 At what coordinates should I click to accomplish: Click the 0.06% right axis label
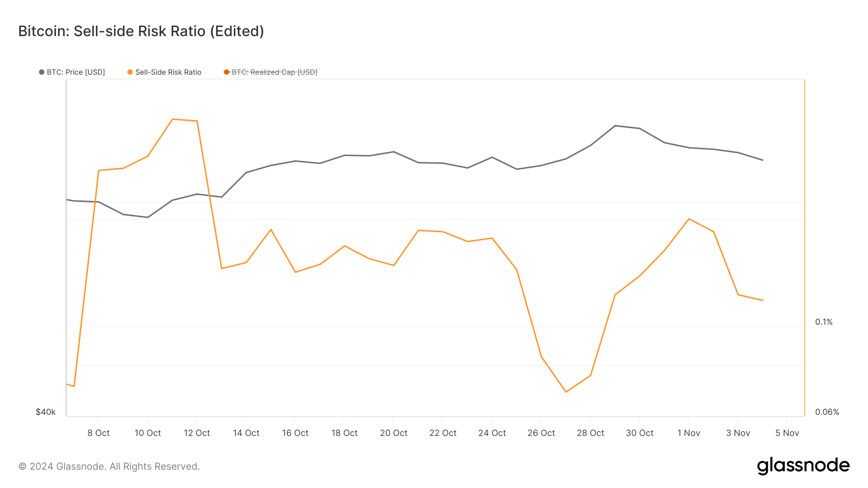pos(827,412)
